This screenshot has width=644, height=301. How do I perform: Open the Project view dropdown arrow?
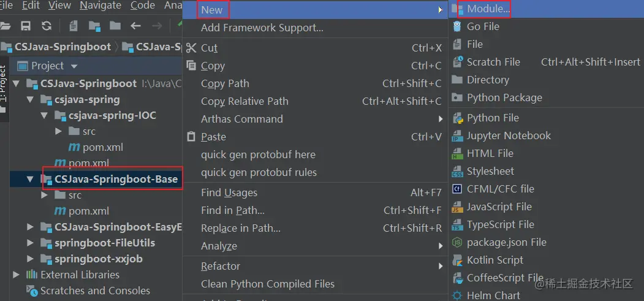click(x=74, y=66)
